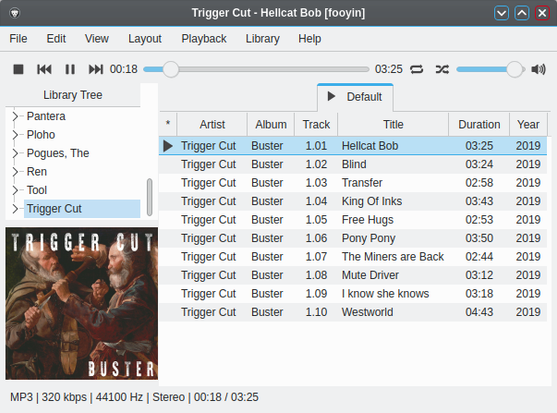This screenshot has width=557, height=413.
Task: Maximize the fooyin window
Action: [x=522, y=13]
